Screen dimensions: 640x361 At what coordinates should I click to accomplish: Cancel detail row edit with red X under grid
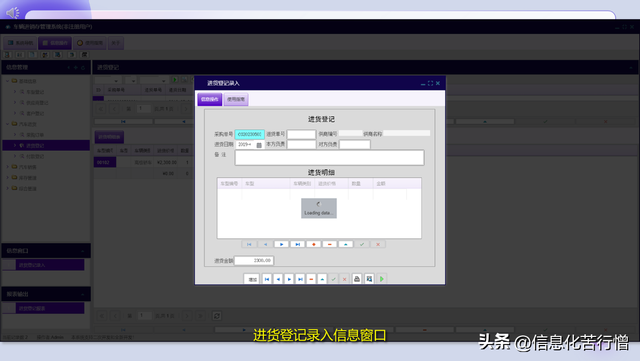[x=378, y=244]
